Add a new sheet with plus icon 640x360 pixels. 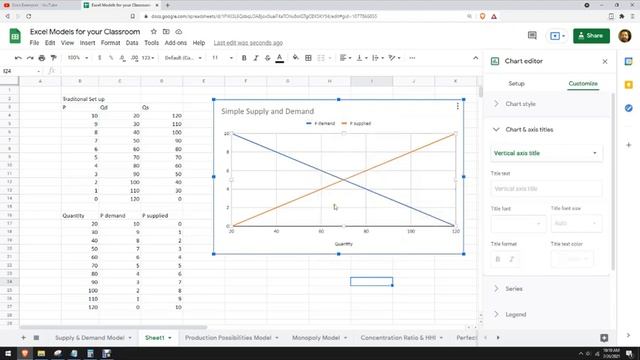pos(23,338)
